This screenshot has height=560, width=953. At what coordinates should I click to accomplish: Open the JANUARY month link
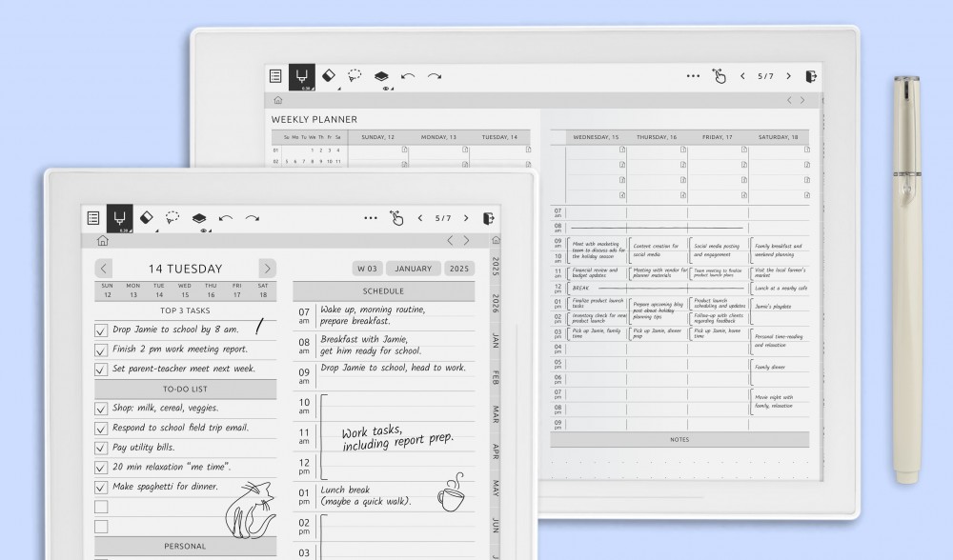[414, 269]
